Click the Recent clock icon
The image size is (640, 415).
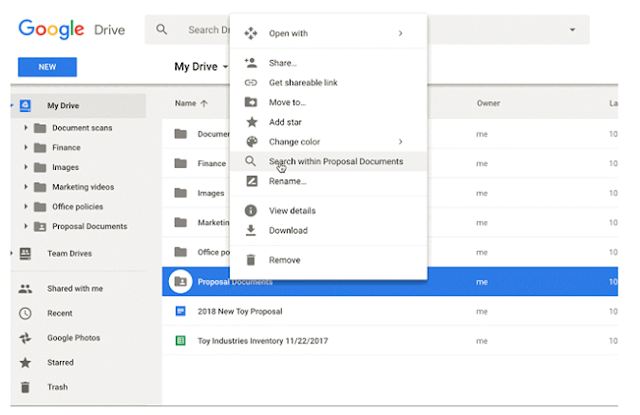tap(25, 313)
